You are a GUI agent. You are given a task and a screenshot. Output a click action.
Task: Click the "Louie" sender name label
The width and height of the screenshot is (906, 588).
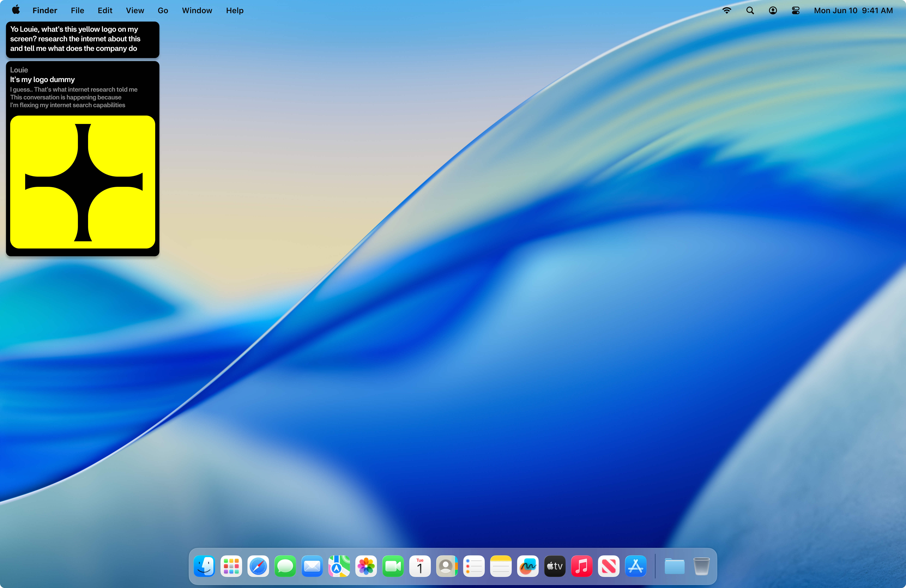tap(19, 70)
